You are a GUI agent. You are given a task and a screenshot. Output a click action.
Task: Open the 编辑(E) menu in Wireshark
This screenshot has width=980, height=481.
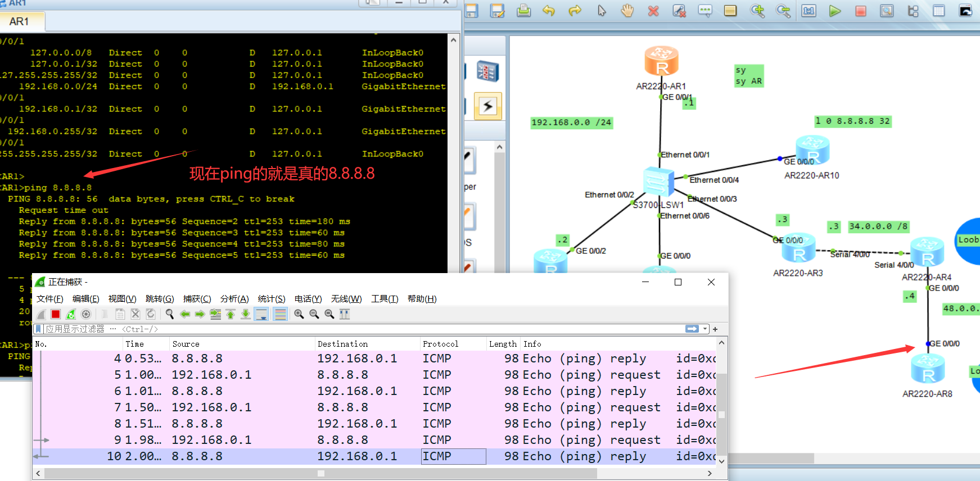point(86,299)
